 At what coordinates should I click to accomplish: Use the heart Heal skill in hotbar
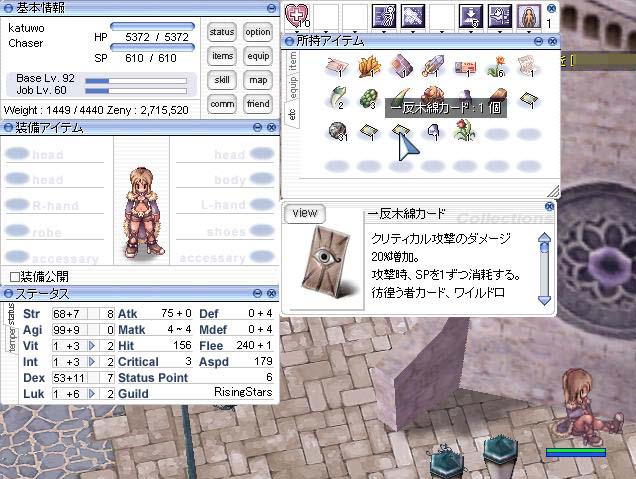[x=297, y=16]
